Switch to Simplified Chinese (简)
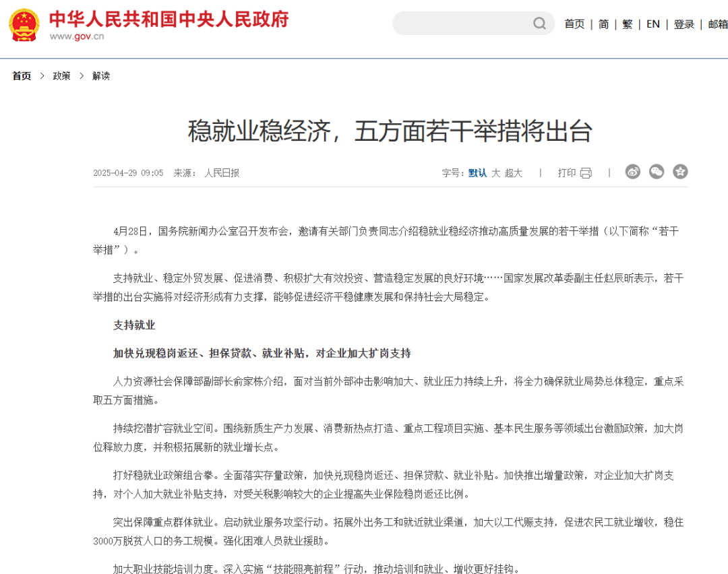 [603, 24]
